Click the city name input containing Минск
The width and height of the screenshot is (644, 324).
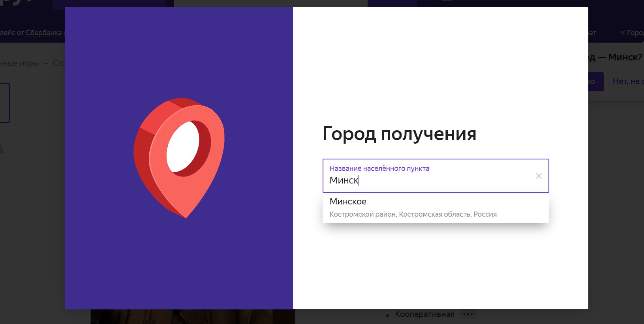point(436,176)
